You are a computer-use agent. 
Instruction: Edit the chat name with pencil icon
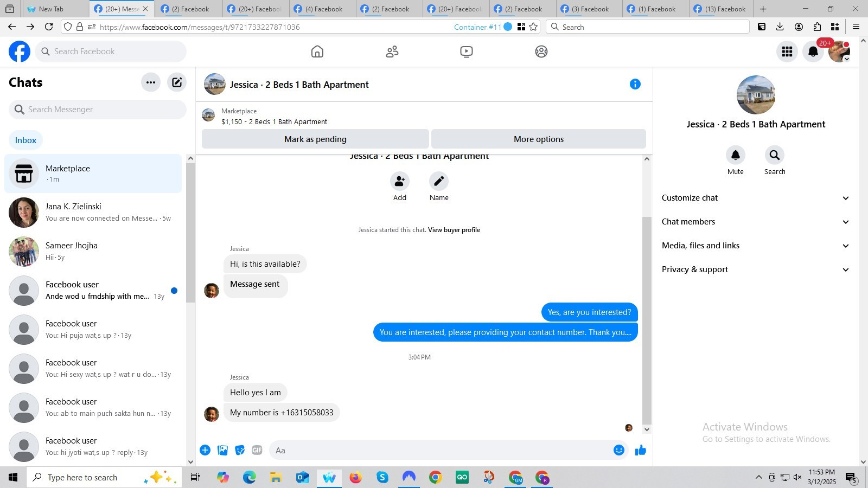point(439,181)
